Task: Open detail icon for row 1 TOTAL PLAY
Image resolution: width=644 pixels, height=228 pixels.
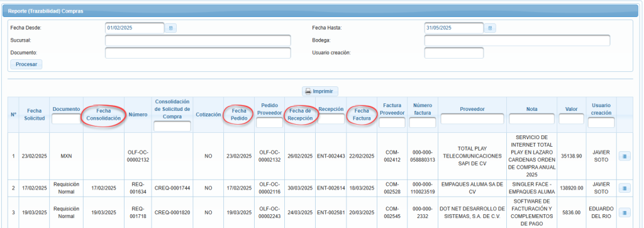Action: coord(625,156)
